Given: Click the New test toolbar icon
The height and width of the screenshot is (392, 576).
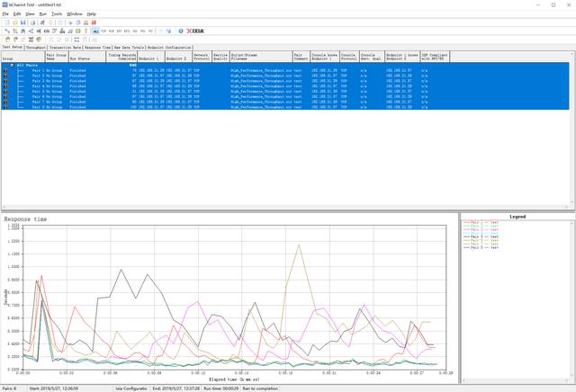Looking at the screenshot, I should (x=5, y=22).
